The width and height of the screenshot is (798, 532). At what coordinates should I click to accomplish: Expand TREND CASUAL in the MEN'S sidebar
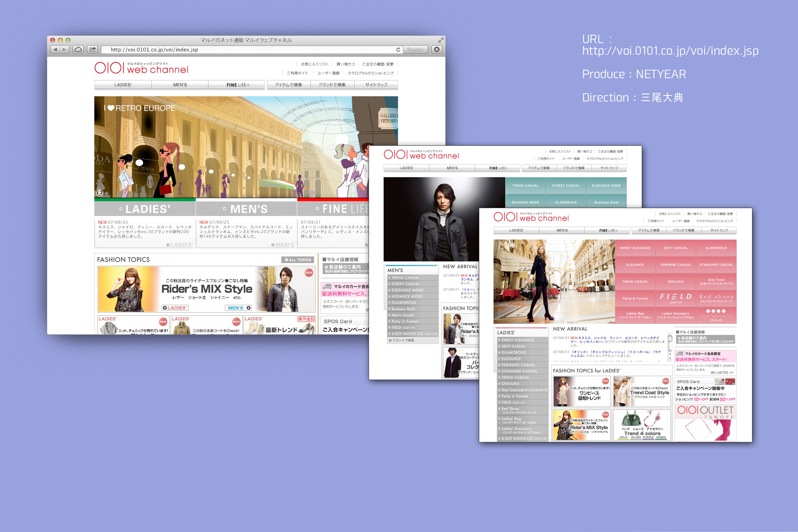[405, 277]
